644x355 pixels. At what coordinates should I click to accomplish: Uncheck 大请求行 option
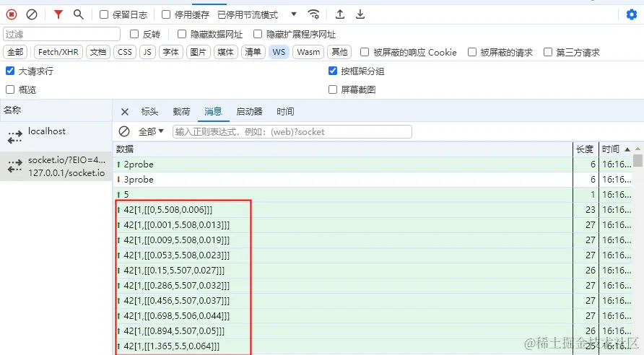point(10,71)
